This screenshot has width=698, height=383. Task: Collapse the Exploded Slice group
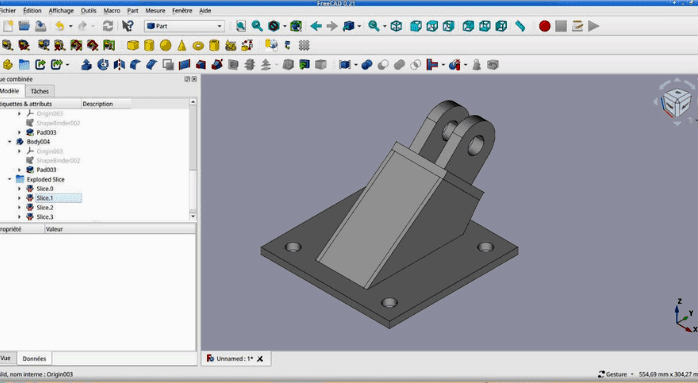pyautogui.click(x=9, y=179)
